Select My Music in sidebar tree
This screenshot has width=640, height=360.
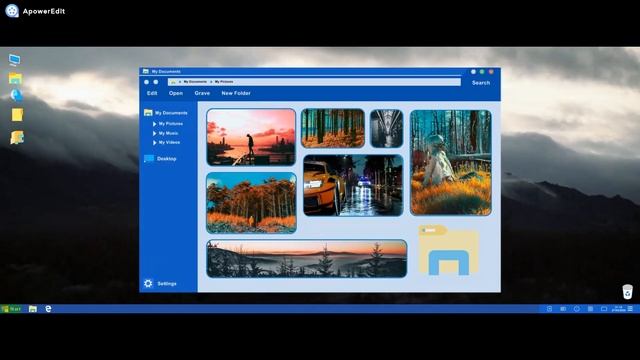pos(168,133)
